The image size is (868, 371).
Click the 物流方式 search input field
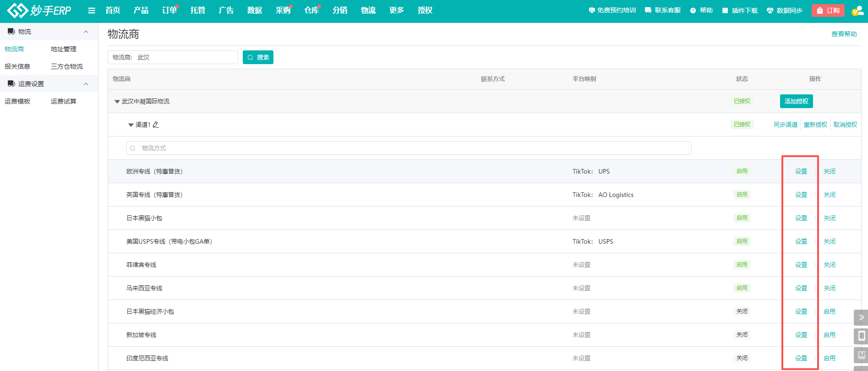pos(409,148)
